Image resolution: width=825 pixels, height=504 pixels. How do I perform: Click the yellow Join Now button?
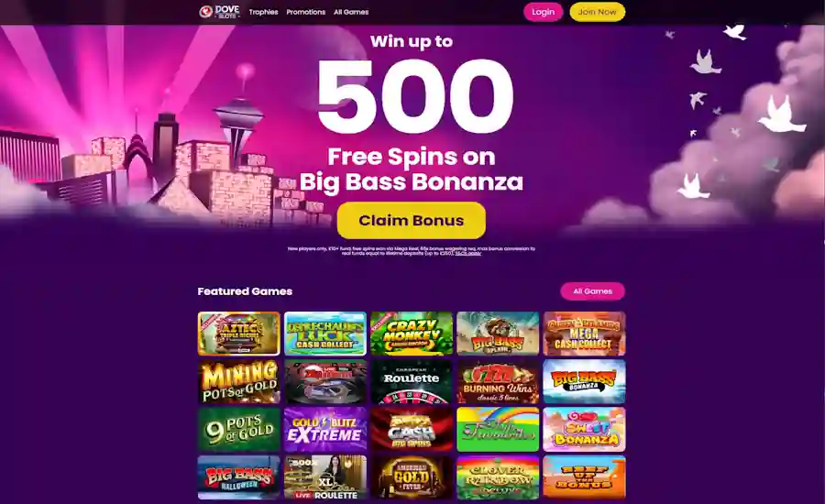click(597, 12)
